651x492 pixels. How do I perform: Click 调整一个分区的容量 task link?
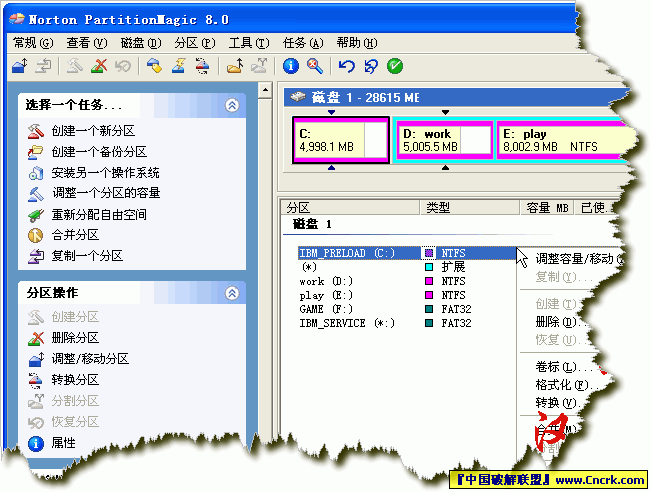pyautogui.click(x=106, y=193)
